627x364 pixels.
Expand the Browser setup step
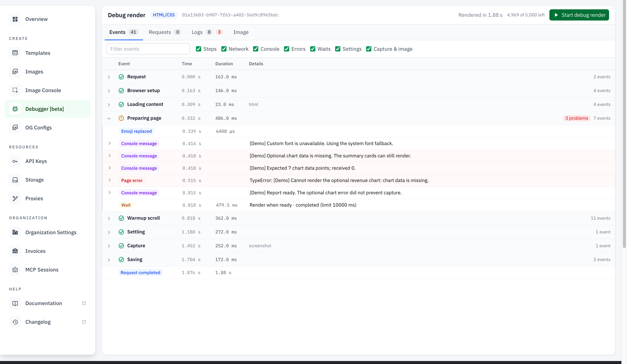[x=109, y=91]
